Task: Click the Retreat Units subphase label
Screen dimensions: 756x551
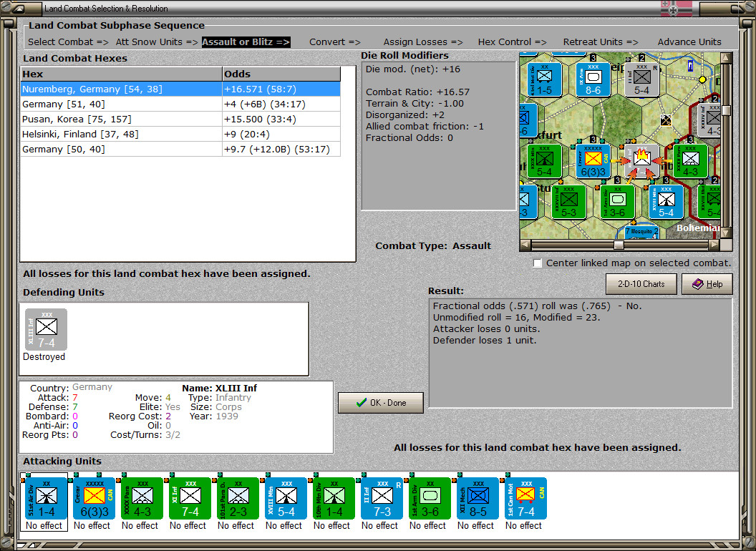Action: coord(600,42)
